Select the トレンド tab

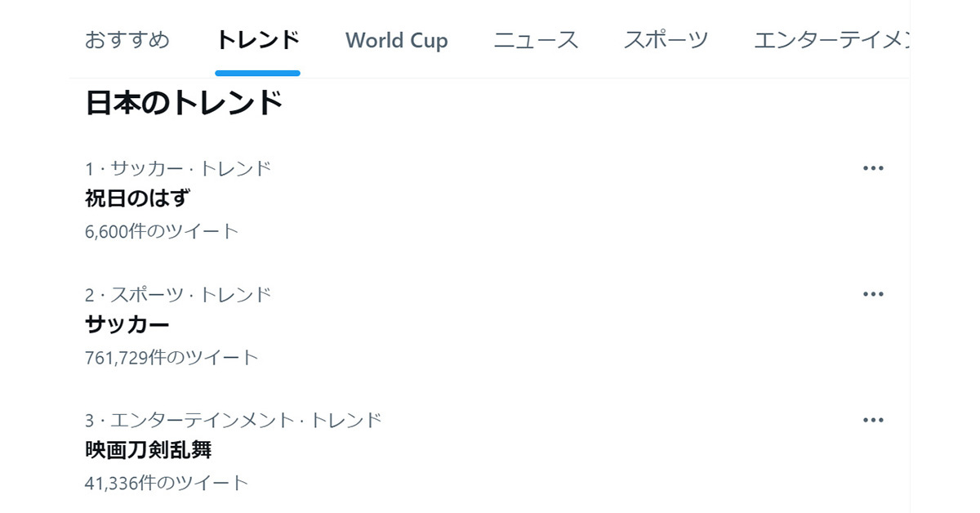[x=257, y=40]
